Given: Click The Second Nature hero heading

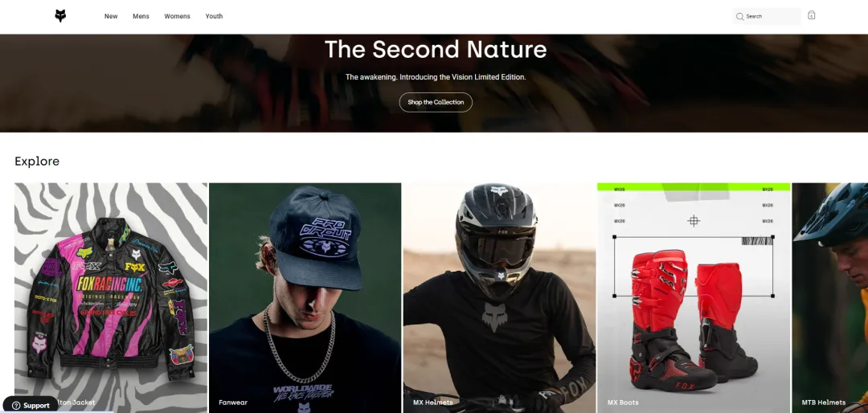Looking at the screenshot, I should [x=436, y=49].
